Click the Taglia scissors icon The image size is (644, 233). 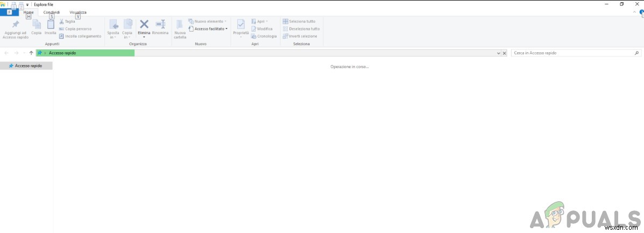[62, 22]
